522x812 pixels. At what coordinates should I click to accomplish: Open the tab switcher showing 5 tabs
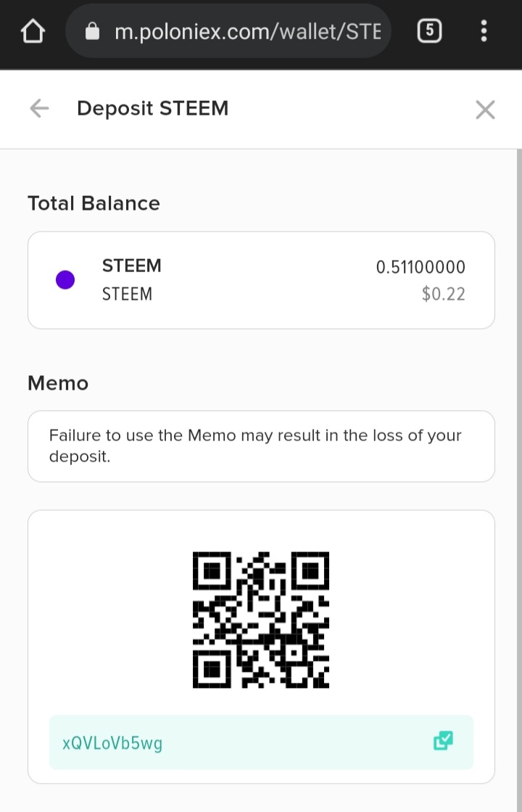pos(430,30)
